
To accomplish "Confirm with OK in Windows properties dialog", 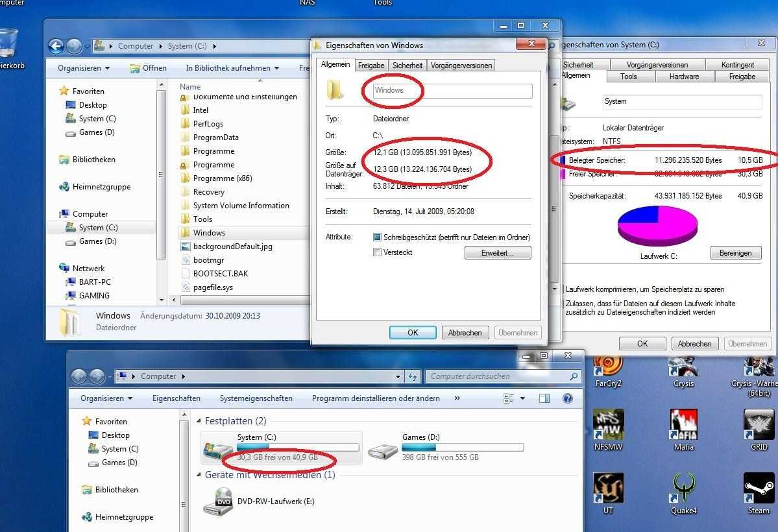I will point(413,332).
